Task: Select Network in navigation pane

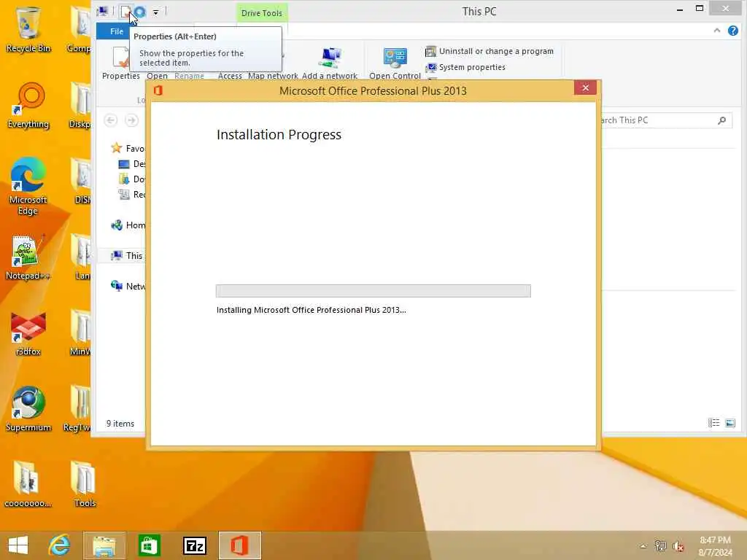Action: (128, 286)
